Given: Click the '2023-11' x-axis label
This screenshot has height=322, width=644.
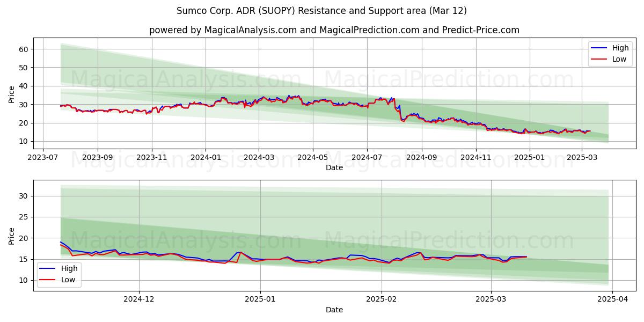Looking at the screenshot, I should coord(152,158).
